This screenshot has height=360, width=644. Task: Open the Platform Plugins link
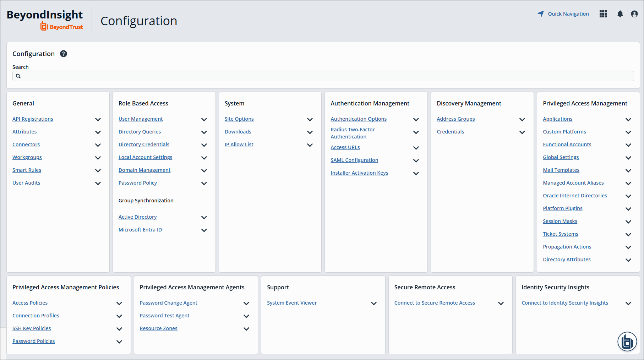coord(563,208)
